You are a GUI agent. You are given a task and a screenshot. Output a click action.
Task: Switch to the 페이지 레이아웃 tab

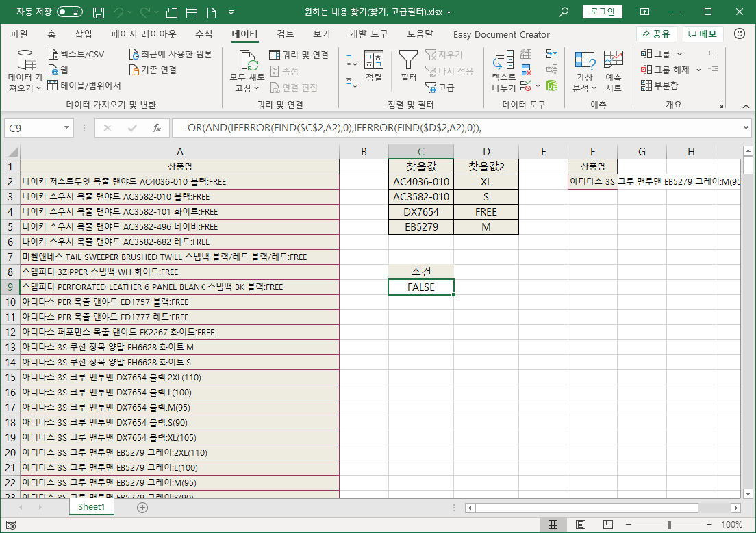(x=143, y=34)
